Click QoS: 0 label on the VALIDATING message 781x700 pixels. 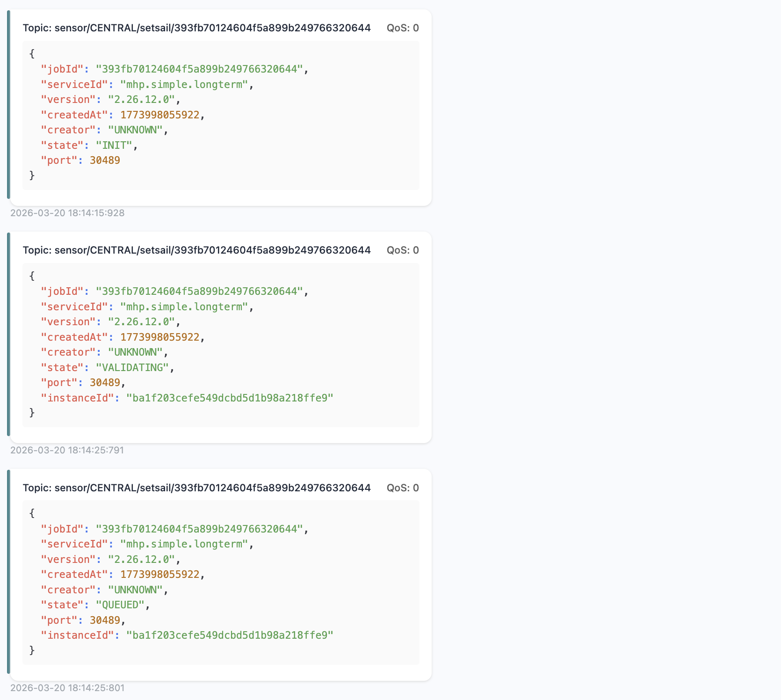pos(402,250)
